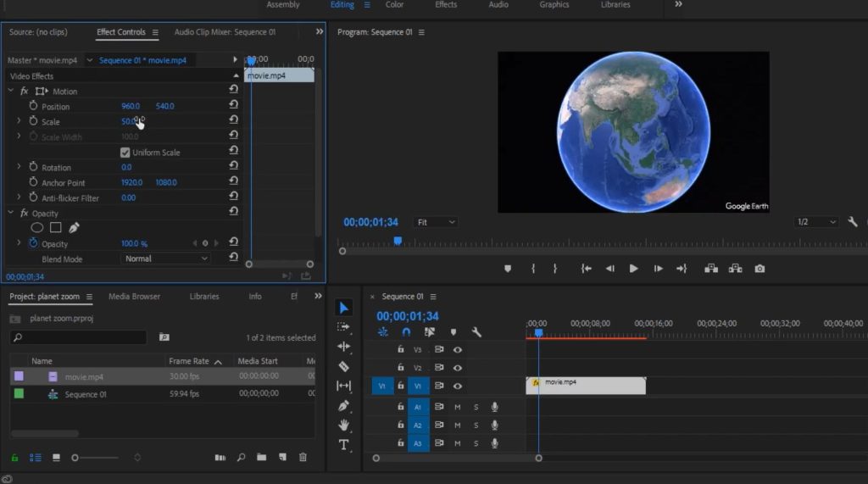Switch to Color workspace
The width and height of the screenshot is (868, 484).
tap(394, 4)
